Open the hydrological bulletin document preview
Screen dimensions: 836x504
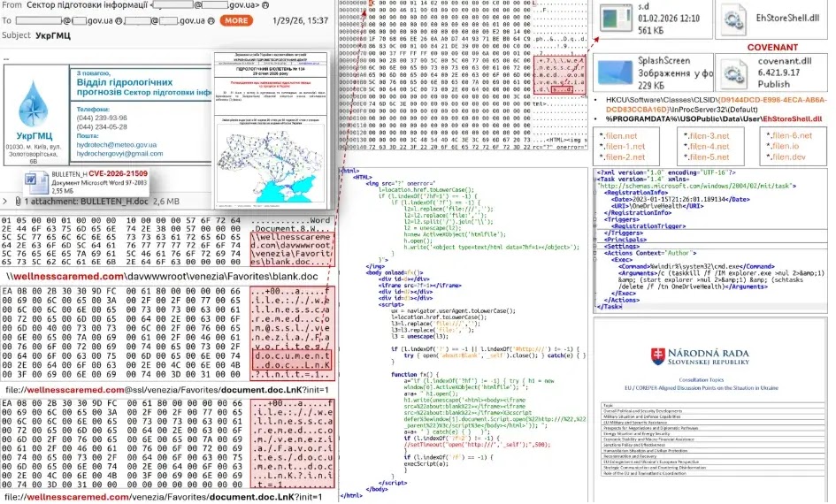[x=272, y=130]
